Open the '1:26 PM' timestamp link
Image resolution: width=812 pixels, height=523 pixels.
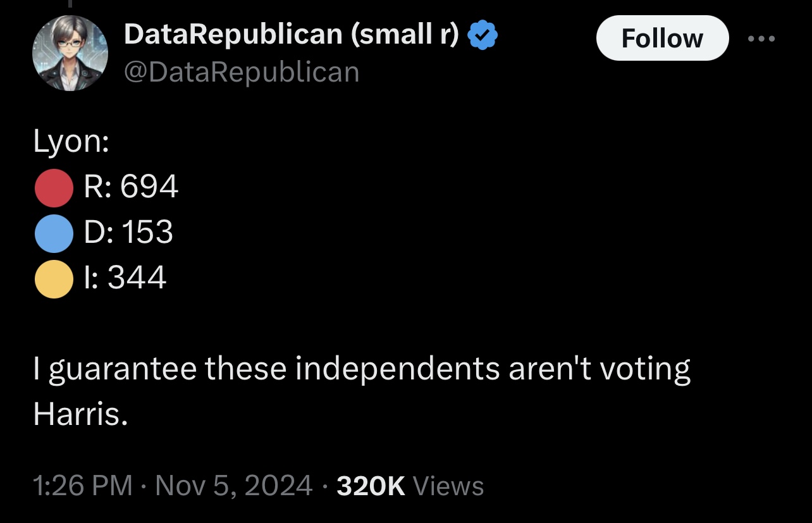pyautogui.click(x=82, y=486)
